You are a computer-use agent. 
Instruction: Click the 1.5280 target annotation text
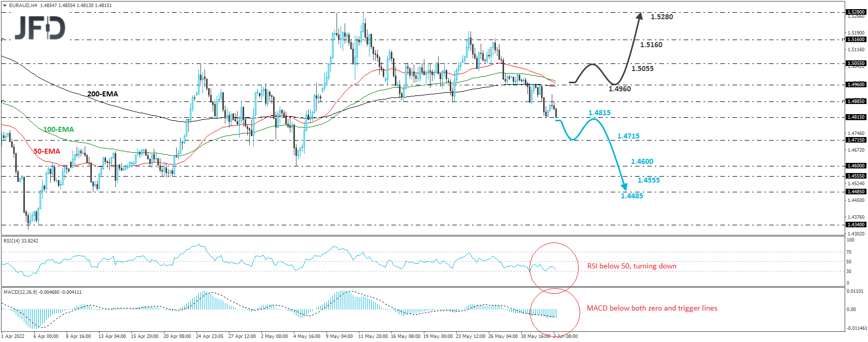click(x=662, y=17)
